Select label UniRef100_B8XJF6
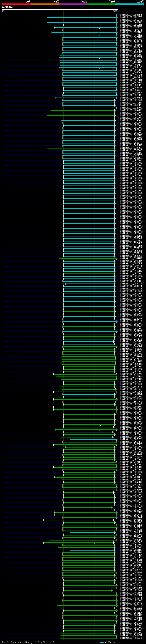This screenshot has height=644, width=146. 131,532
